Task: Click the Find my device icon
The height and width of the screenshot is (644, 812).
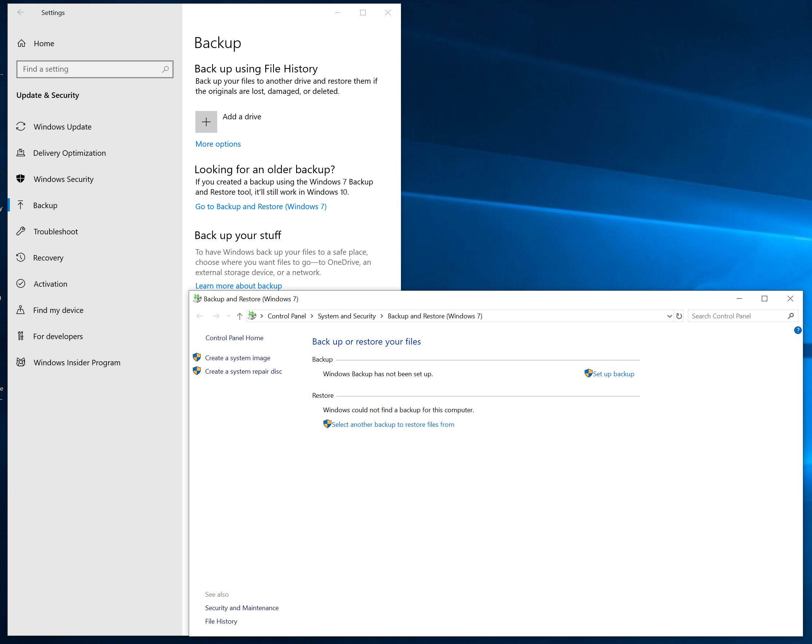Action: 21,310
